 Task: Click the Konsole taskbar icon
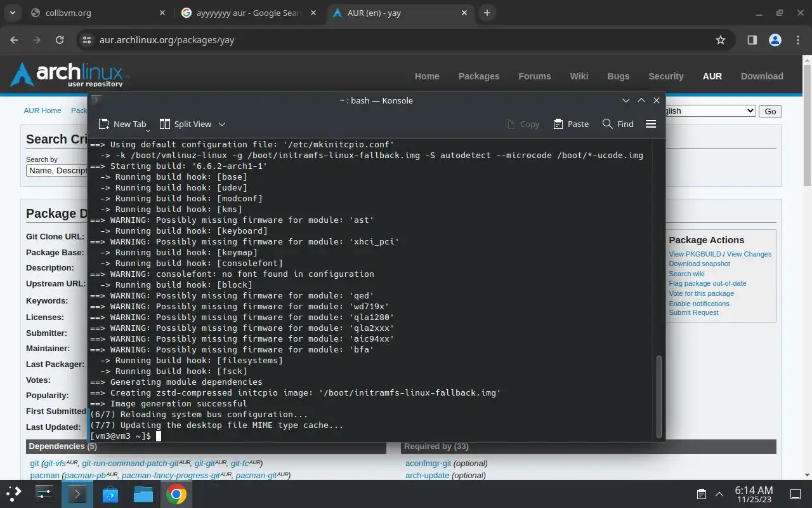[77, 493]
